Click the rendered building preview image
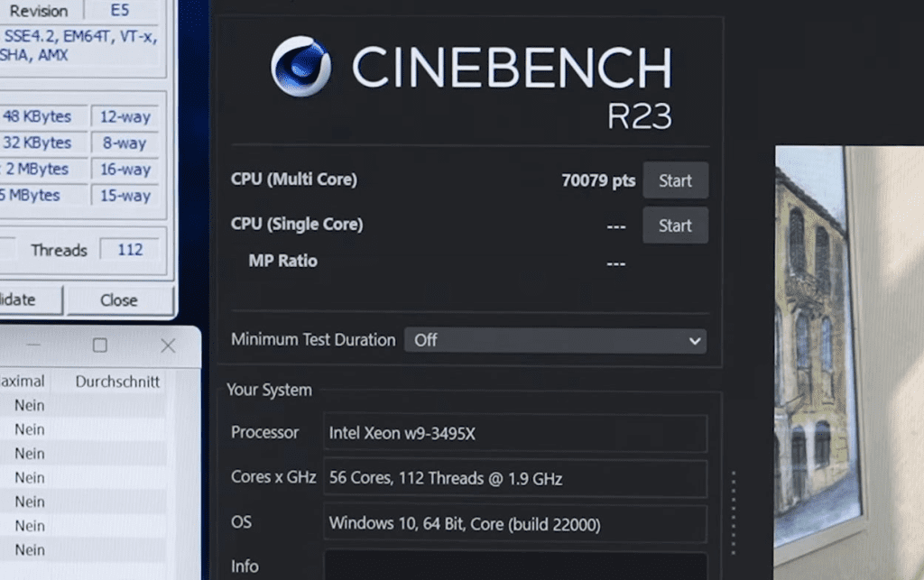 [849, 363]
